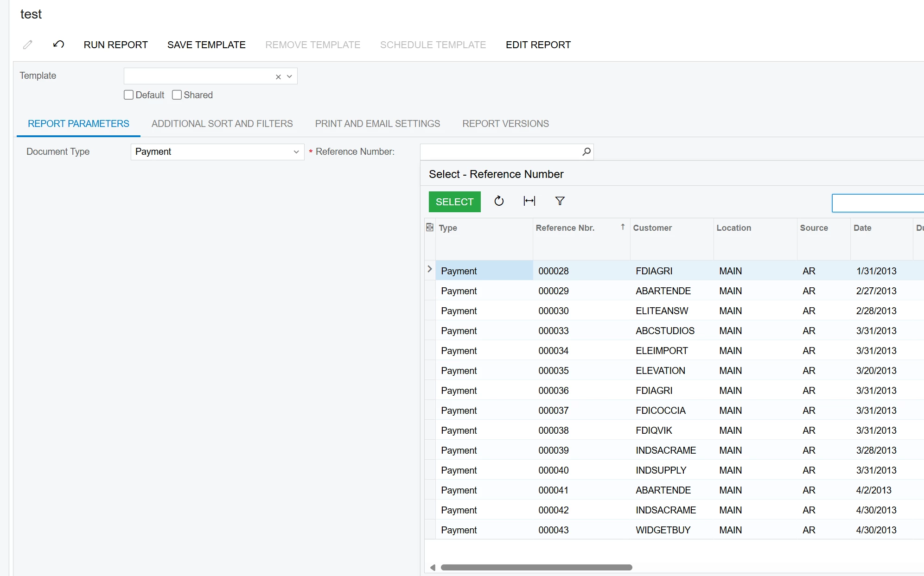
Task: Click the horizontal scrollbar in lookup grid
Action: pos(536,568)
